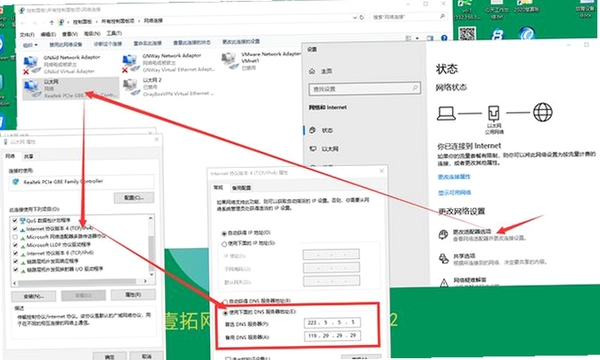
Task: Click the scroll-down arrow of protocol list
Action: click(152, 274)
